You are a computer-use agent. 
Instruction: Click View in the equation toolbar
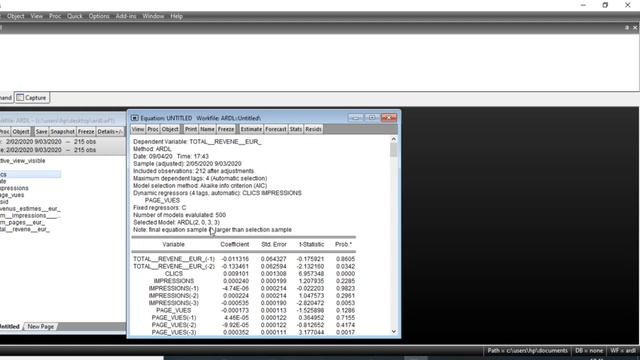(138, 129)
